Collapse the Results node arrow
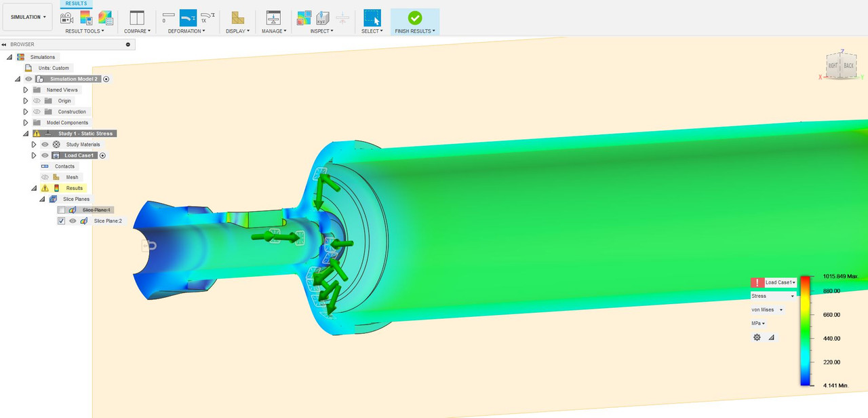Screen dimensions: 868x418 click(x=34, y=188)
